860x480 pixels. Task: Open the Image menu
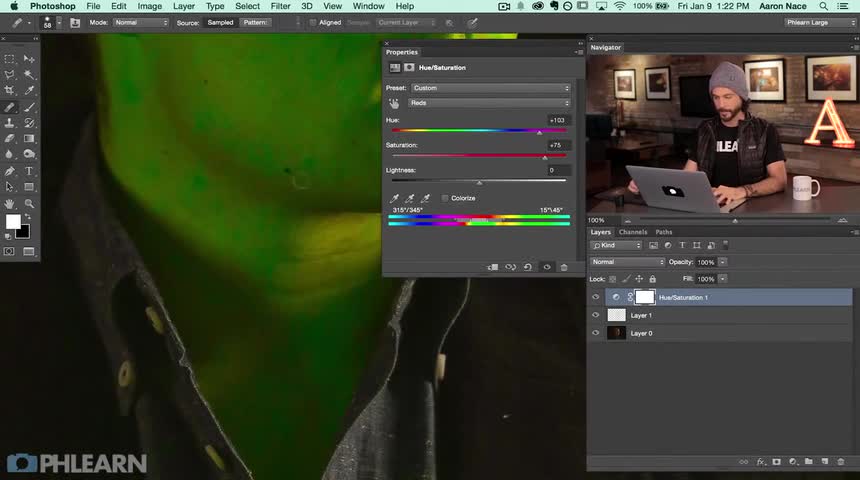pos(149,6)
